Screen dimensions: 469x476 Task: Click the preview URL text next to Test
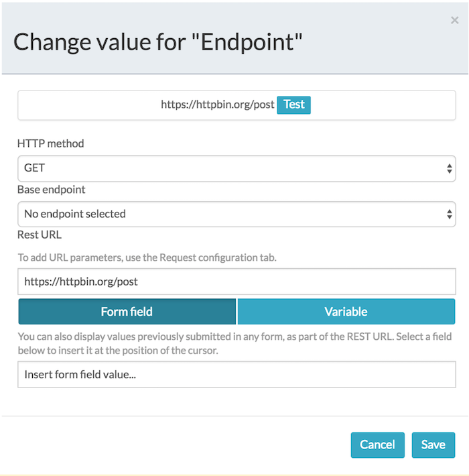(217, 105)
